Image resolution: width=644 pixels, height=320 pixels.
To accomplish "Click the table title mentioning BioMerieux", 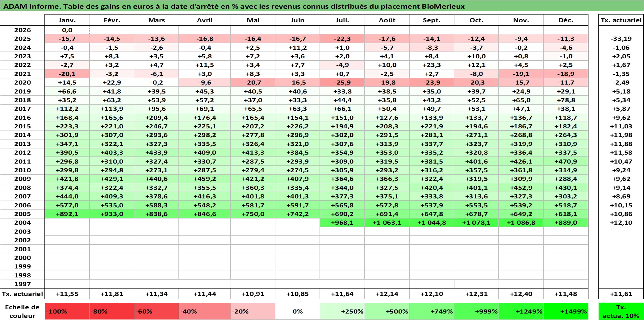I will pos(234,6).
